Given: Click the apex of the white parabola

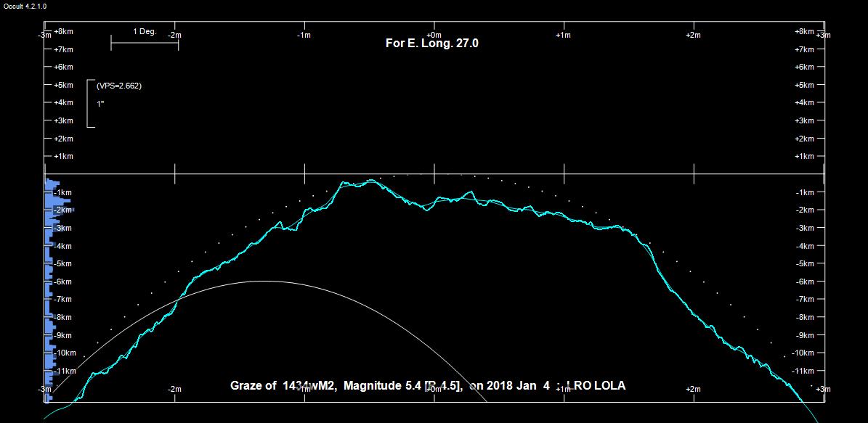Looking at the screenshot, I should 262,281.
